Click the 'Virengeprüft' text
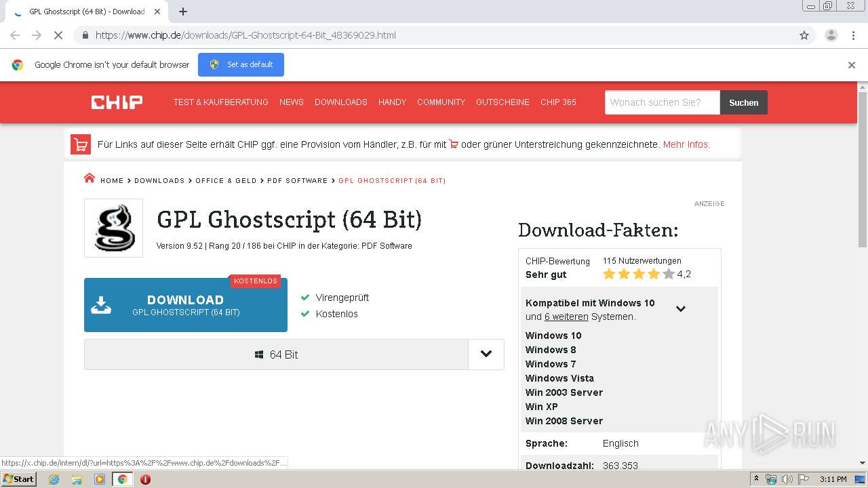Screen dimensions: 868x488 click(342, 298)
